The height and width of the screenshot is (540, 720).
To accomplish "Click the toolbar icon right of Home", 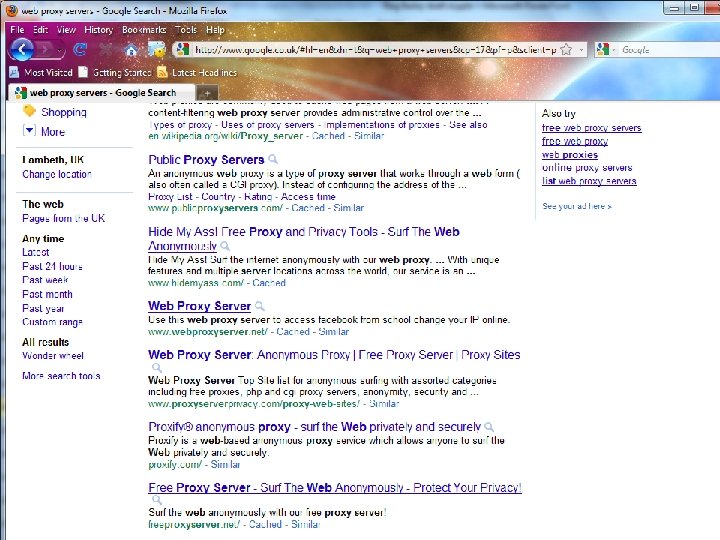I will [157, 50].
